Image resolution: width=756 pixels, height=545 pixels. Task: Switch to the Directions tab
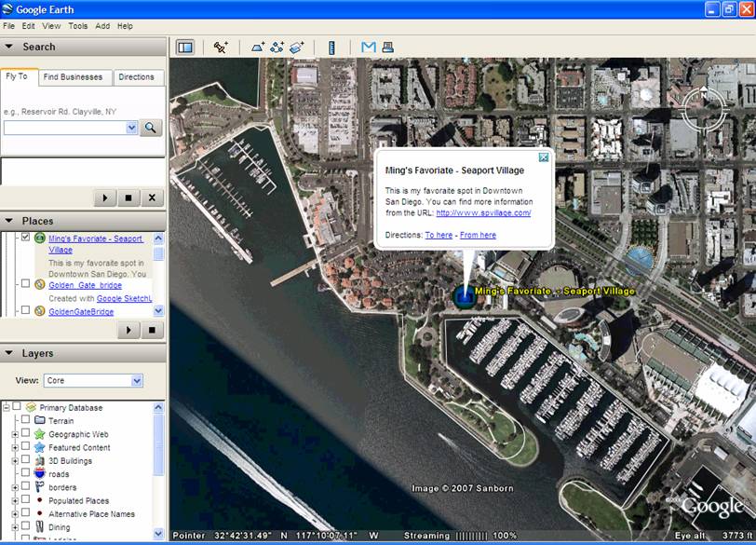pos(137,77)
